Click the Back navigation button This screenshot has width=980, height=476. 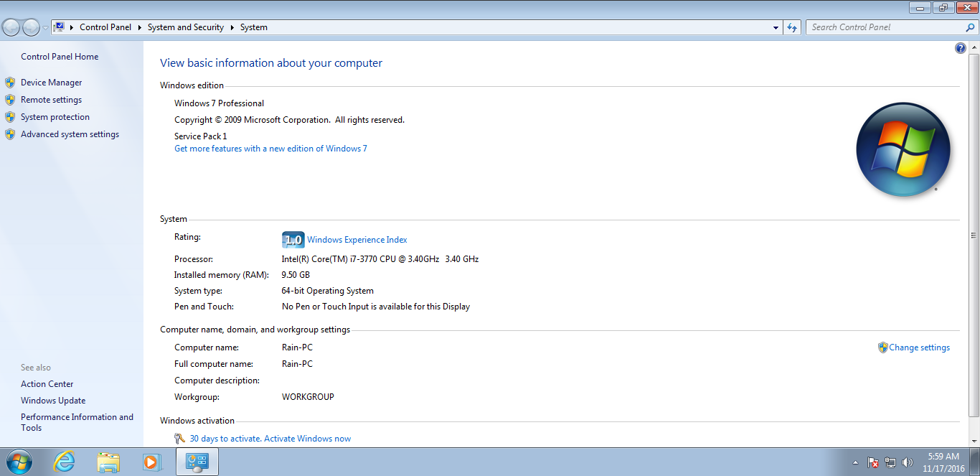coord(11,27)
